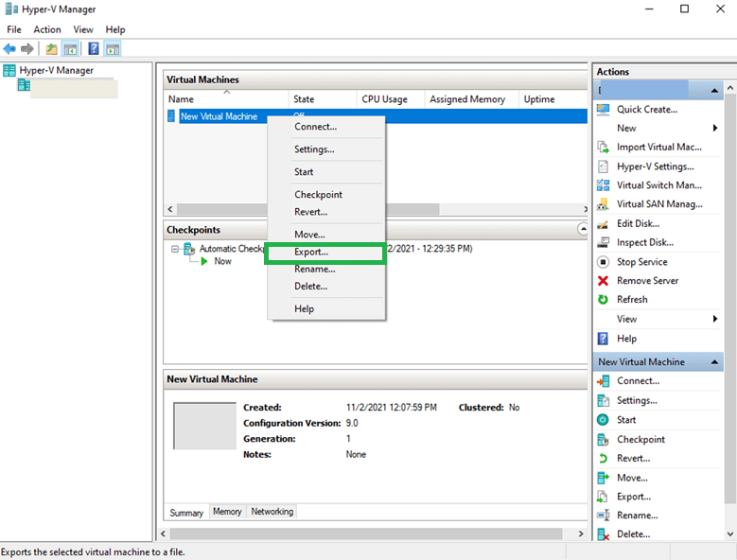Click the Rename icon in Actions pane

point(603,516)
